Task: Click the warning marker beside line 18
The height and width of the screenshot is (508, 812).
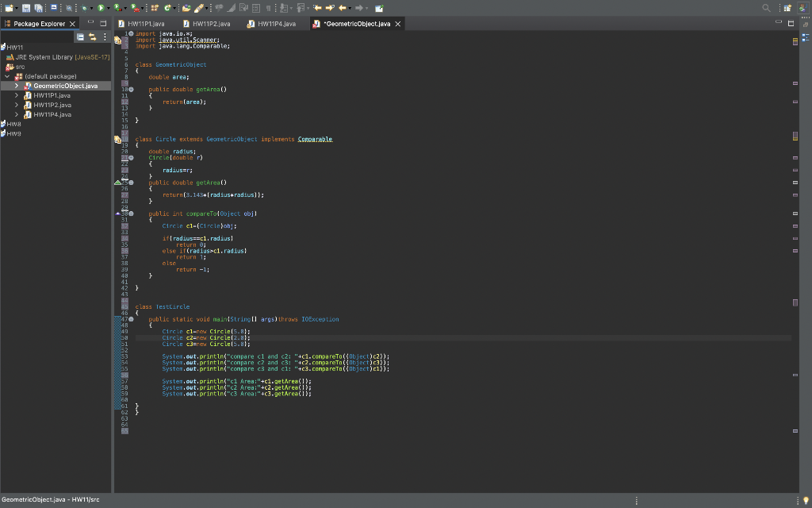Action: 117,140
